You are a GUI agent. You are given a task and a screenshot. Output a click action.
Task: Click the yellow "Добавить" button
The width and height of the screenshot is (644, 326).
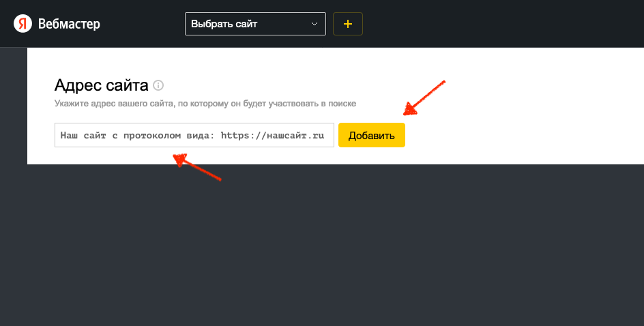coord(372,135)
